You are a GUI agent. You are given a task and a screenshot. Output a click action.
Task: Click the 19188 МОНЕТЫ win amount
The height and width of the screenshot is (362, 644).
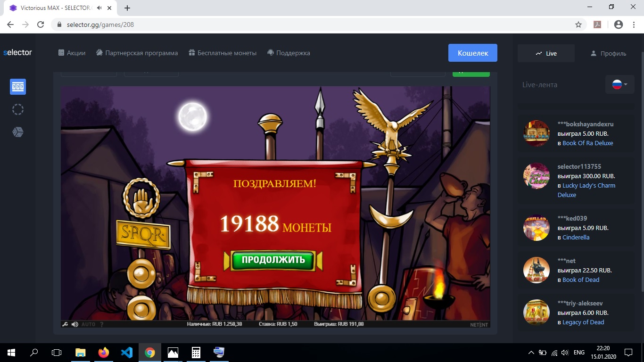click(x=276, y=224)
